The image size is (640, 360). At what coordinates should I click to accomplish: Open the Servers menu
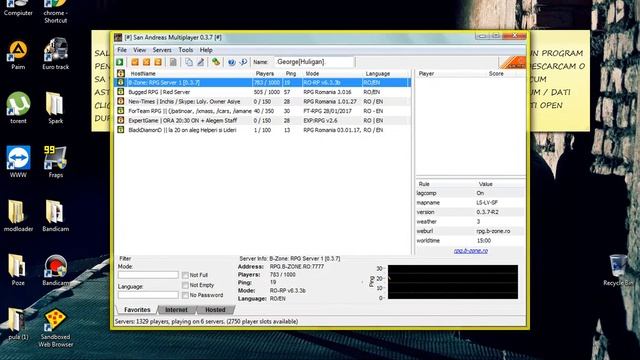[162, 50]
